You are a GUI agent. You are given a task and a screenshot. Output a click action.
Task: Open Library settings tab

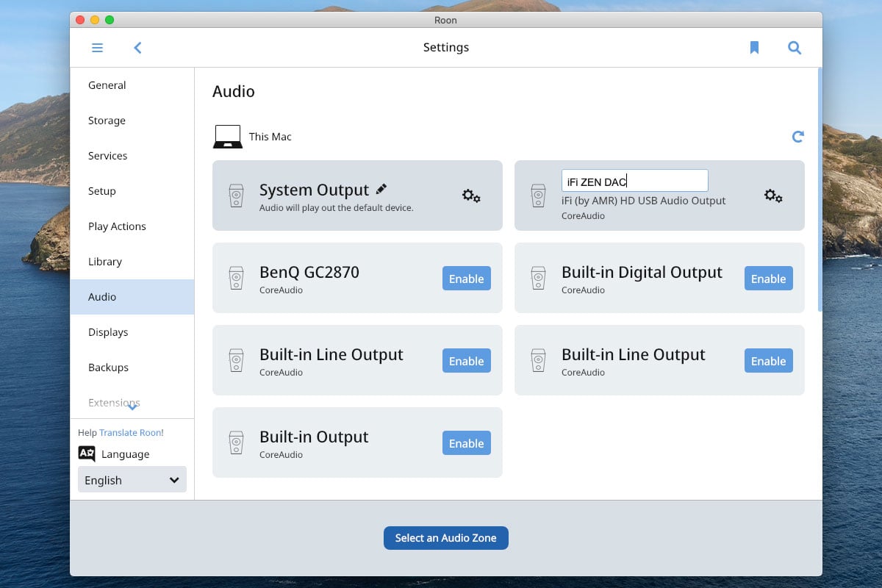[132, 262]
